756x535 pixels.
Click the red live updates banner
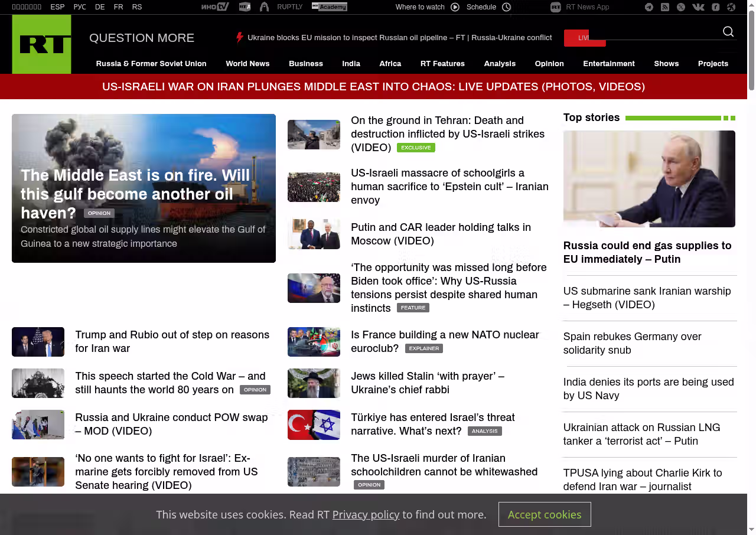(x=373, y=87)
